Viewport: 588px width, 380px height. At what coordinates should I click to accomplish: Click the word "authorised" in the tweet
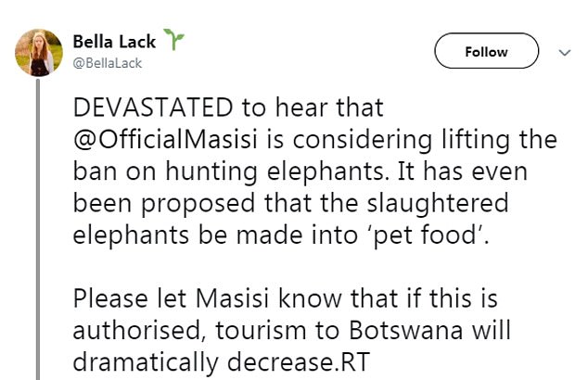click(139, 331)
